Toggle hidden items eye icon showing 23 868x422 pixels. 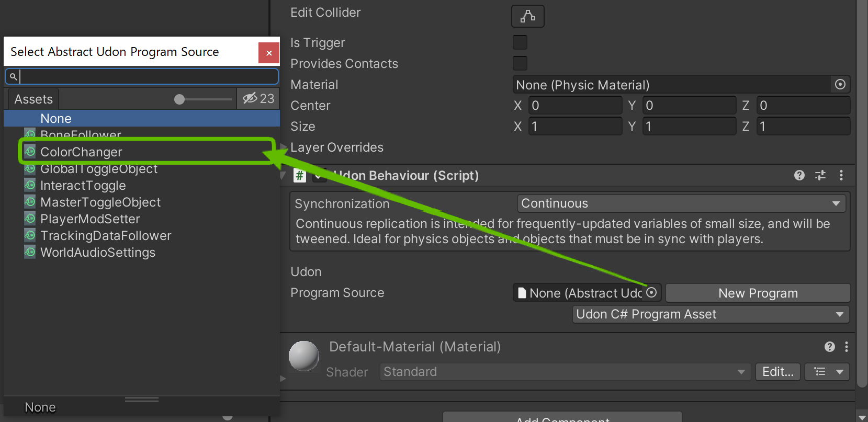coord(258,98)
